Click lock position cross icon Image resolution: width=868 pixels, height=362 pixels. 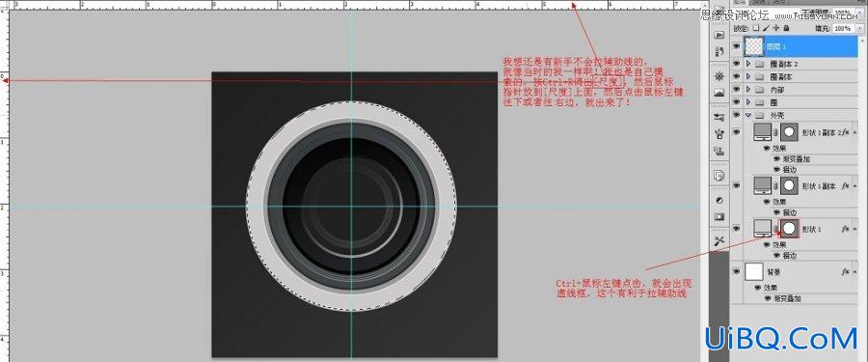(x=776, y=28)
